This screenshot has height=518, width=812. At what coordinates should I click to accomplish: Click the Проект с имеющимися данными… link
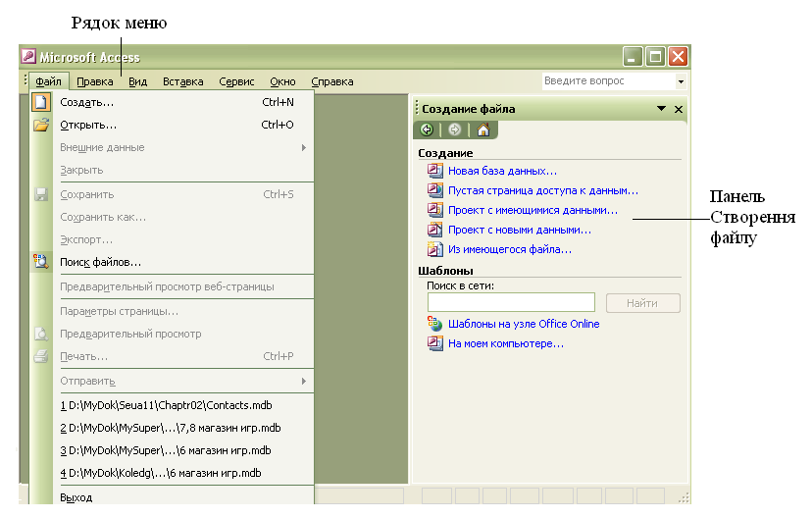[533, 210]
